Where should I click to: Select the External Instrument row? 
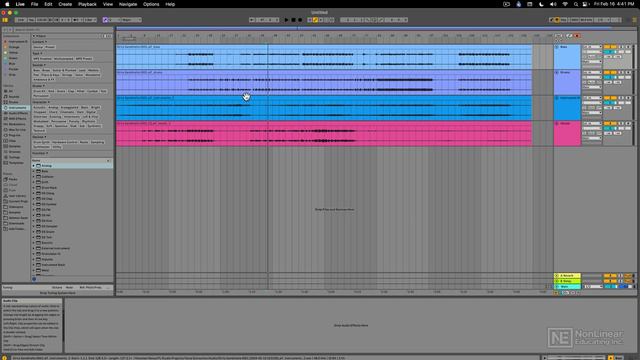click(x=72, y=248)
